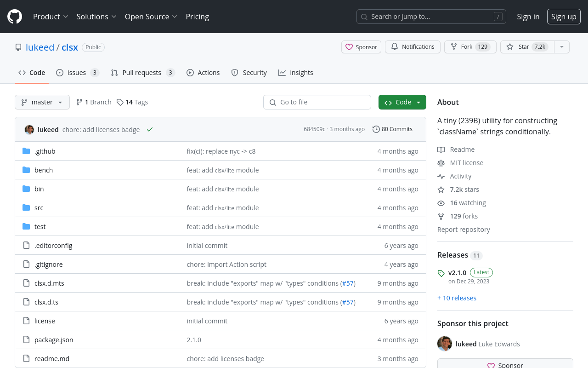Click the folder icon beside src
This screenshot has width=588, height=368.
(x=26, y=208)
